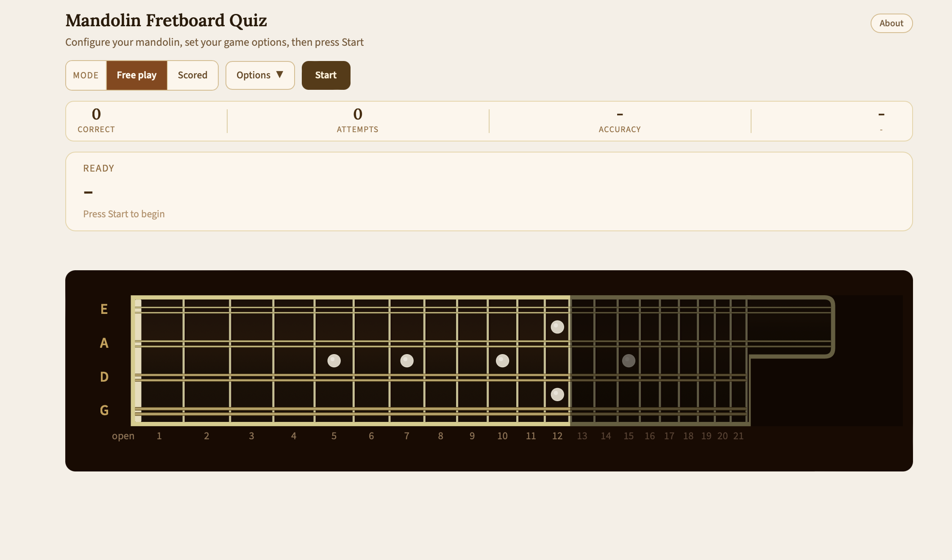952x560 pixels.
Task: Click the 'open' fret label
Action: 123,436
